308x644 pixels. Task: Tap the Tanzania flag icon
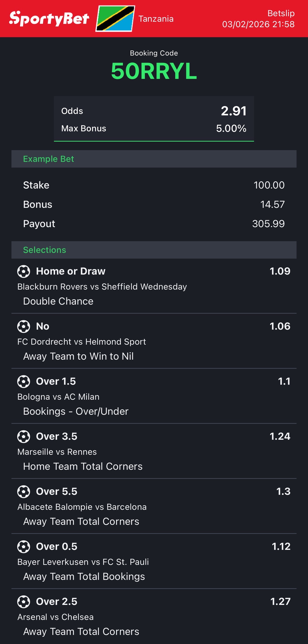[x=115, y=19]
